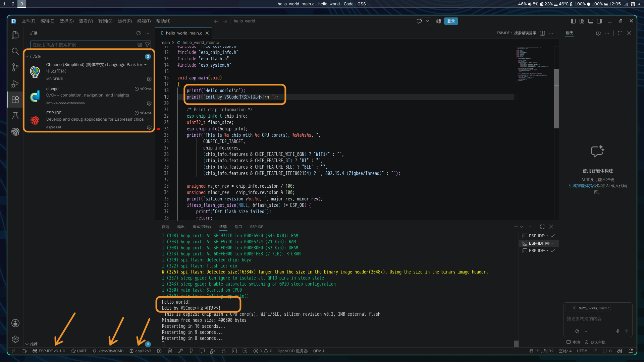Open the Explorer view in activity bar
Viewport: 644px width, 362px height.
[x=15, y=35]
